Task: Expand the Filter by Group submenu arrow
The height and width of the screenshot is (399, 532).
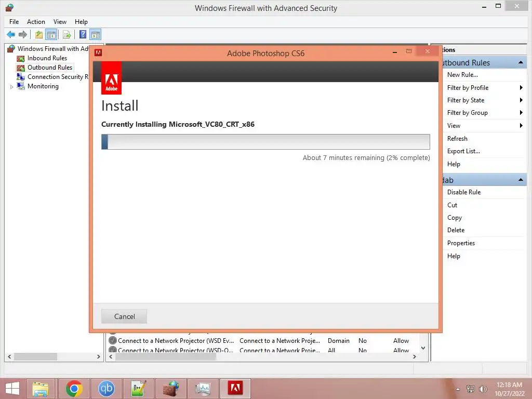Action: pos(521,113)
